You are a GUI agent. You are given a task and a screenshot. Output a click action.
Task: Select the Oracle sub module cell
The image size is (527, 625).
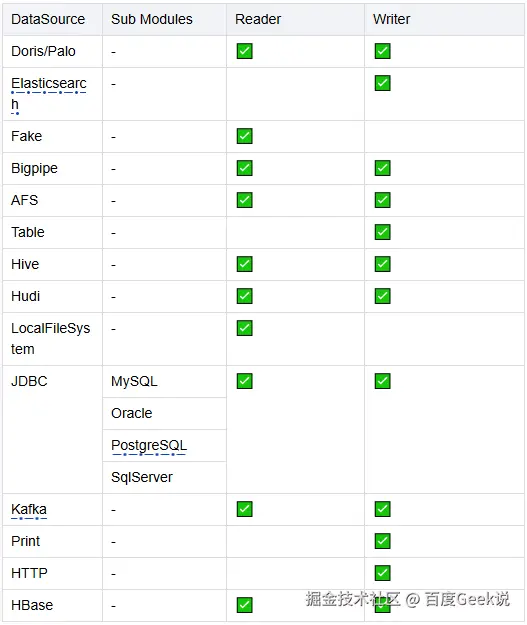tap(165, 413)
